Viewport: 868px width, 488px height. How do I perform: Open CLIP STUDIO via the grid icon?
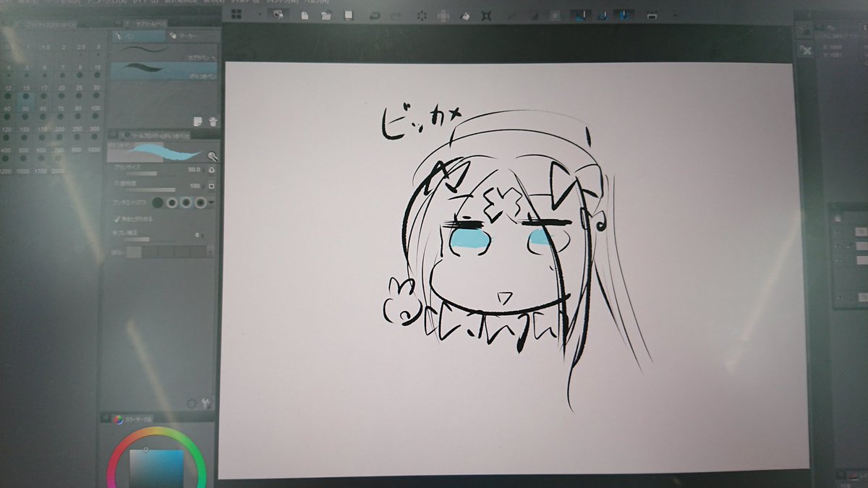[x=237, y=14]
